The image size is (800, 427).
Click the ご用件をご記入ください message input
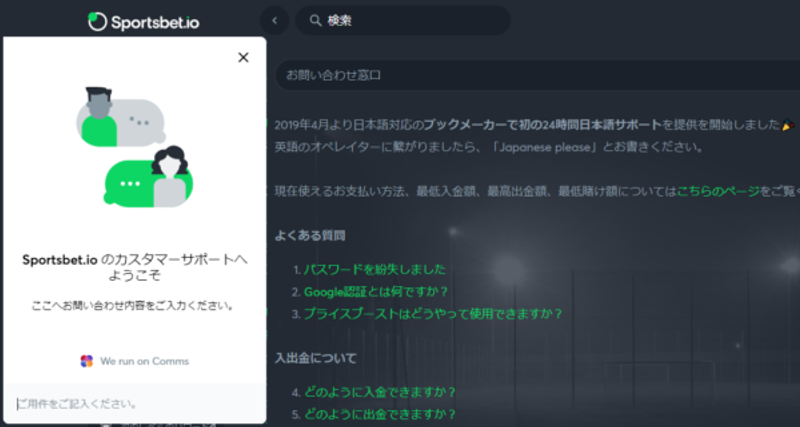point(135,404)
